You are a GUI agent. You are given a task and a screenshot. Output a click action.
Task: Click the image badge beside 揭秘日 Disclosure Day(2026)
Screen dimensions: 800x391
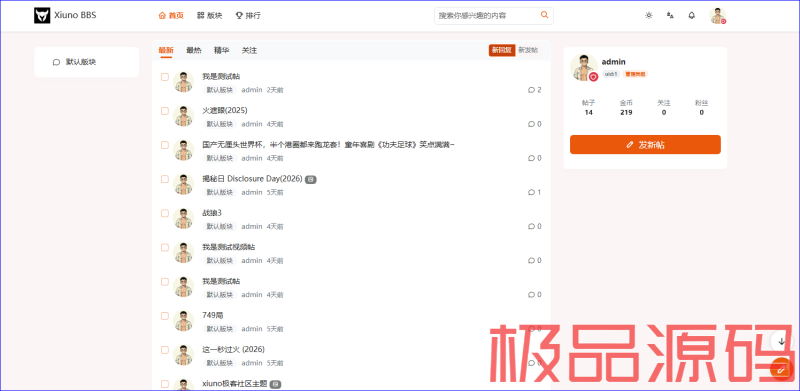point(311,179)
